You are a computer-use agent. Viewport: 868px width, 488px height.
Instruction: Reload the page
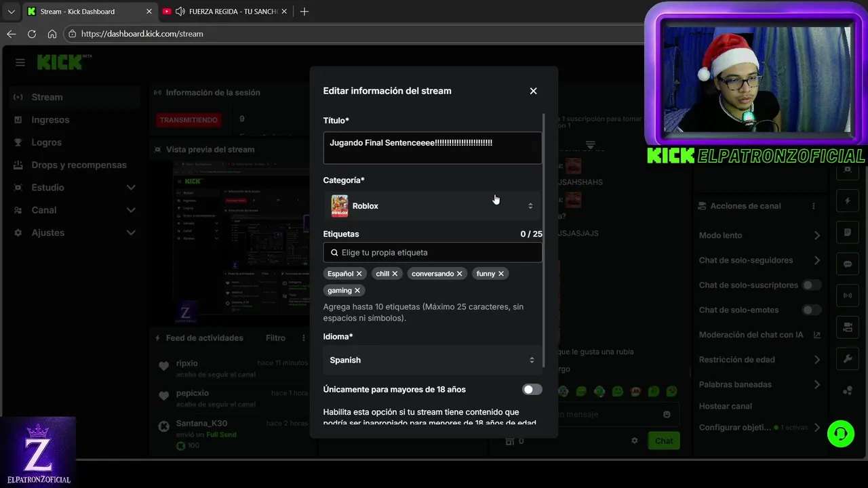32,33
